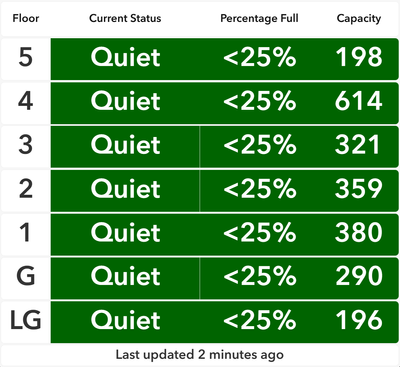Click the Floor column header

coord(26,18)
